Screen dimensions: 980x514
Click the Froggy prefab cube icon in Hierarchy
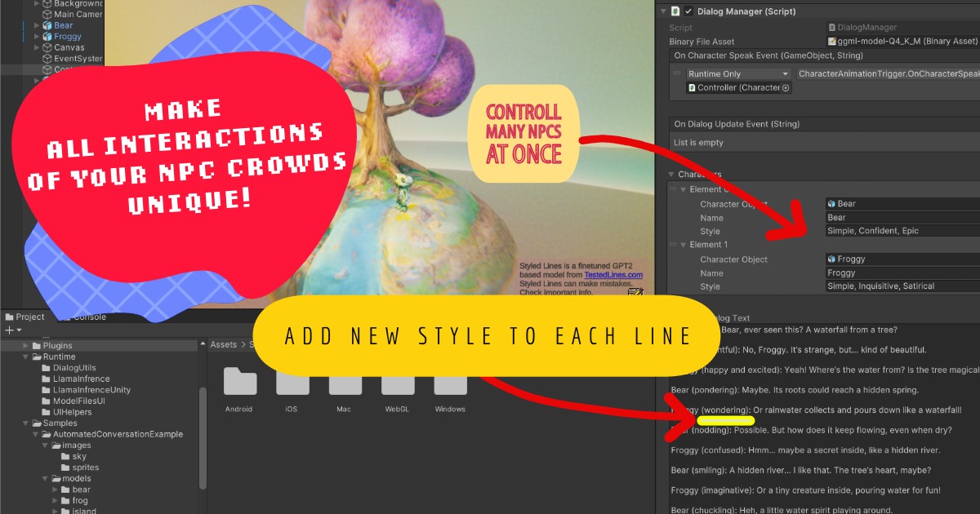pos(47,37)
